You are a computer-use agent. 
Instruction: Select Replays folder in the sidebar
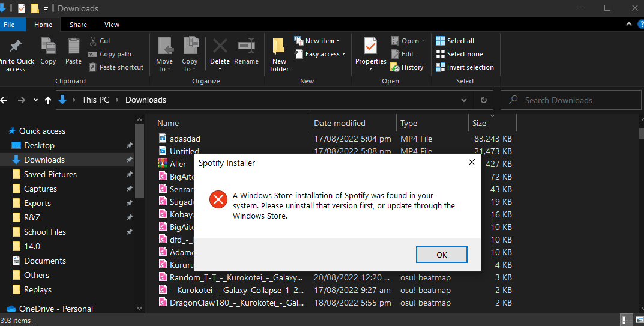[37, 289]
